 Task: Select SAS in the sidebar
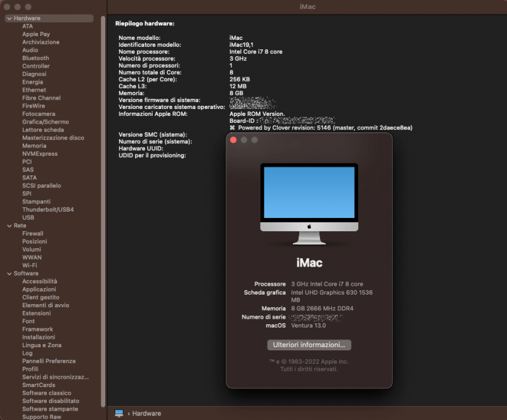pos(28,170)
